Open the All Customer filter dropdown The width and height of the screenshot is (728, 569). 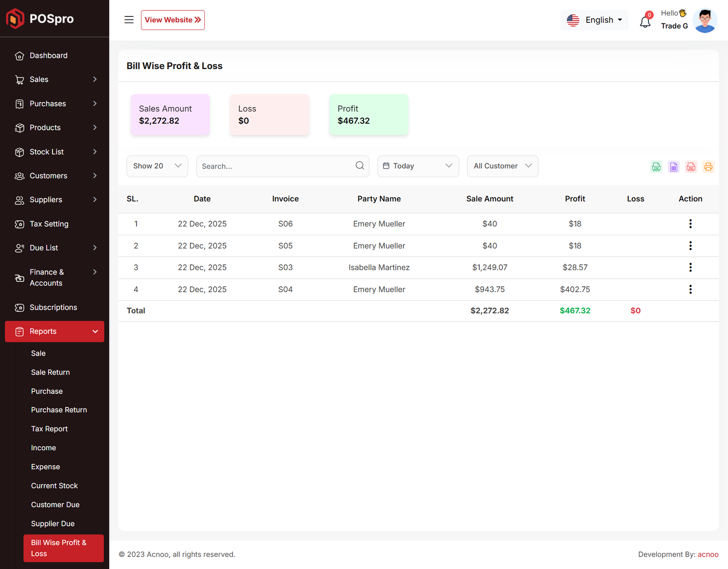click(502, 166)
